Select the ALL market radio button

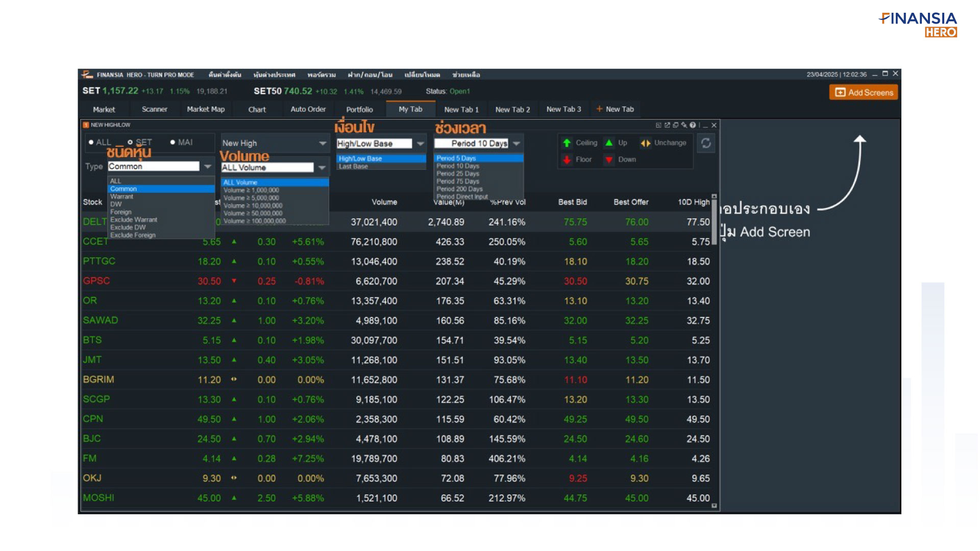91,142
